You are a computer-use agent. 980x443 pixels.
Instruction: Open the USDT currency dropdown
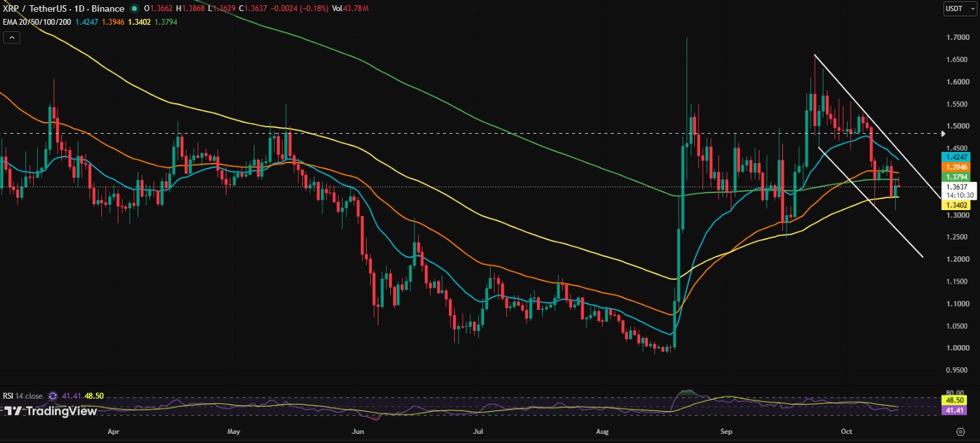click(x=958, y=8)
